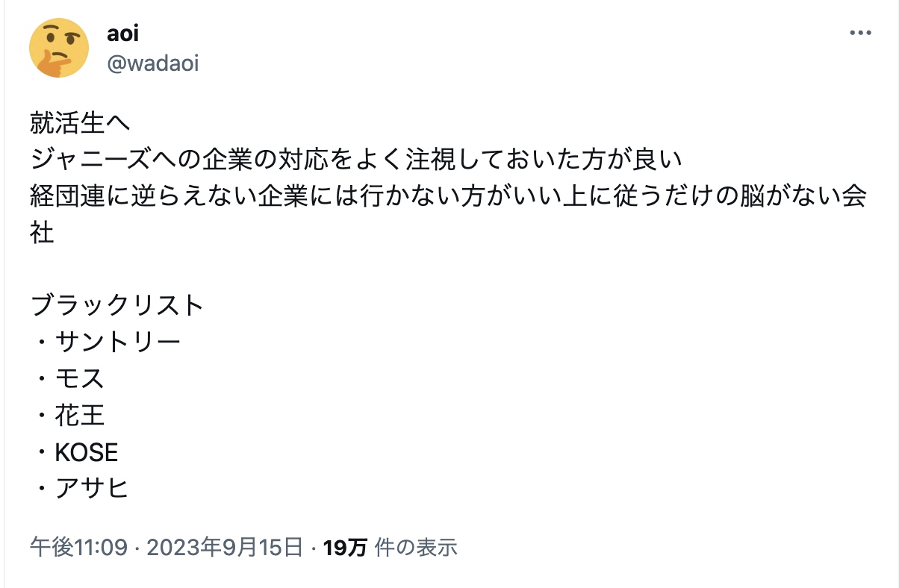
Task: Click the @wadaoi username handle
Action: click(152, 64)
